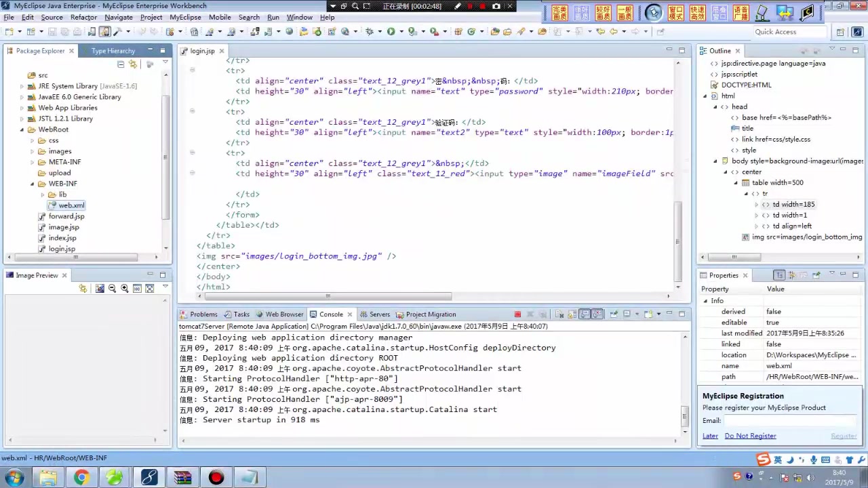
Task: Click the Later link in registration popup
Action: coord(710,436)
